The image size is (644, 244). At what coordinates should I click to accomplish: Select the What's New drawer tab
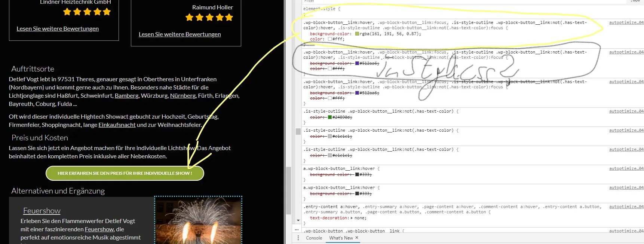click(x=341, y=238)
